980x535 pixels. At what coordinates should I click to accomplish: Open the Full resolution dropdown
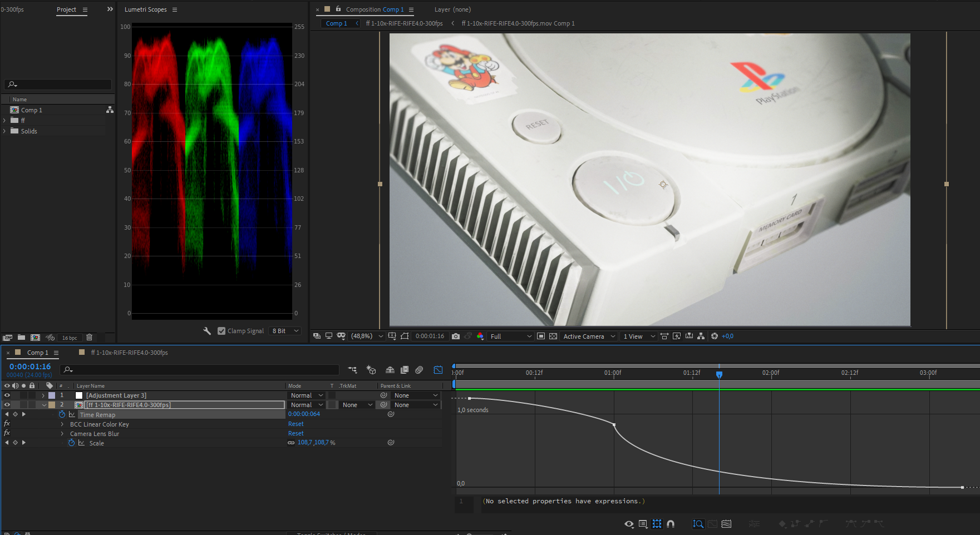[510, 336]
